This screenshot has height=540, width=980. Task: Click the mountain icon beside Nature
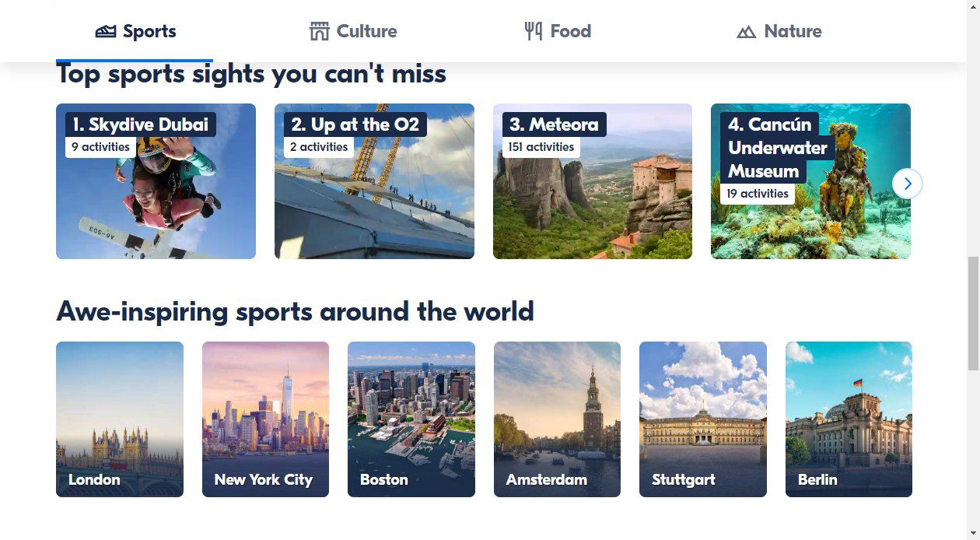point(746,32)
